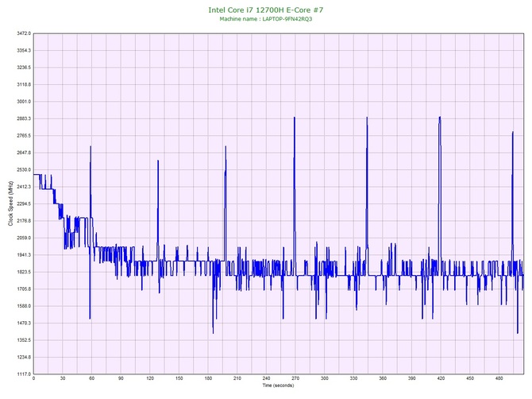This screenshot has width=532, height=399.
Task: Click the 1470.3 y-axis value
Action: point(24,323)
